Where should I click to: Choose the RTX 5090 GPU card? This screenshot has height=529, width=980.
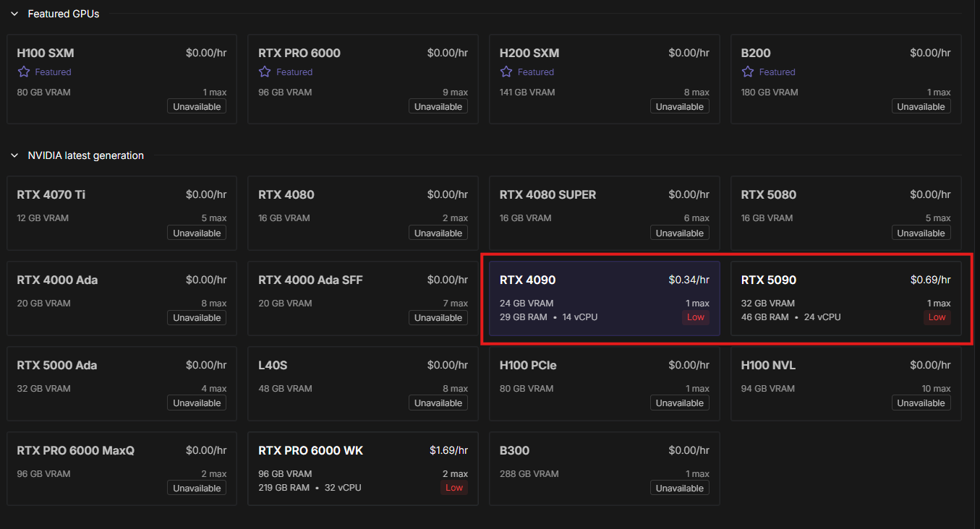pyautogui.click(x=846, y=298)
